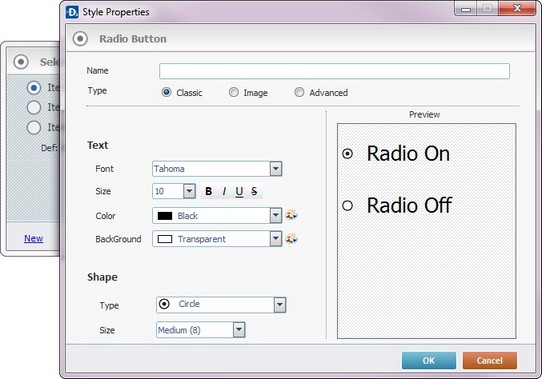542x379 pixels.
Task: Click the Radio Off preview text
Action: (x=409, y=205)
